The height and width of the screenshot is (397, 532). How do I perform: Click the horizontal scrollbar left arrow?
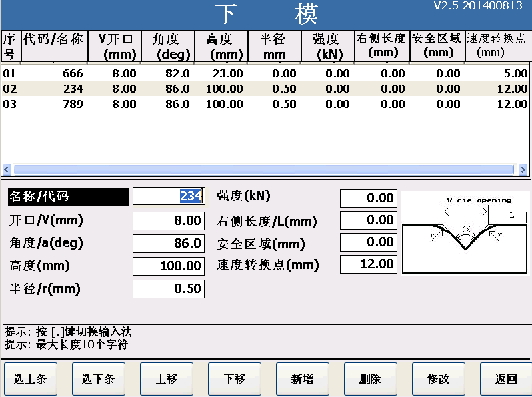[7, 169]
